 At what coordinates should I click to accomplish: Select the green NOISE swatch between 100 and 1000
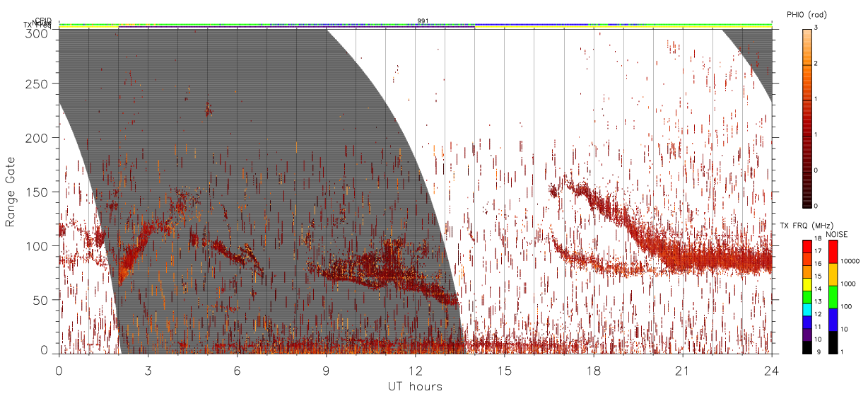tap(833, 297)
